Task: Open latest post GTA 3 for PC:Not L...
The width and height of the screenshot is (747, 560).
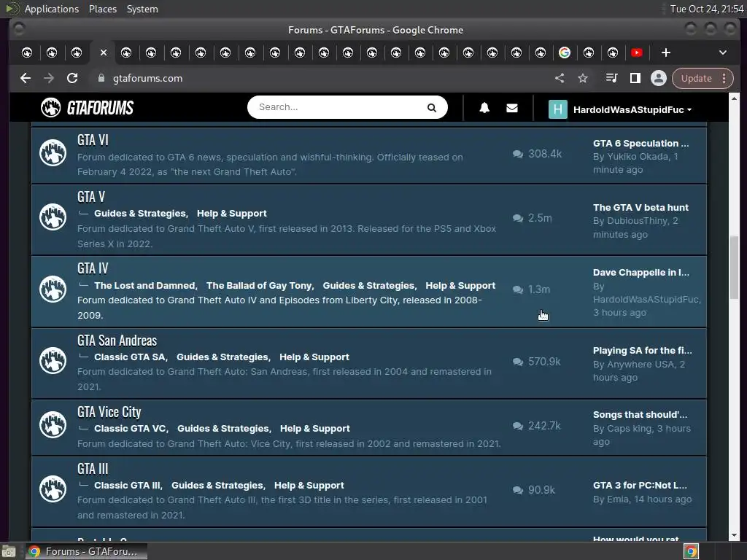Action: click(640, 485)
